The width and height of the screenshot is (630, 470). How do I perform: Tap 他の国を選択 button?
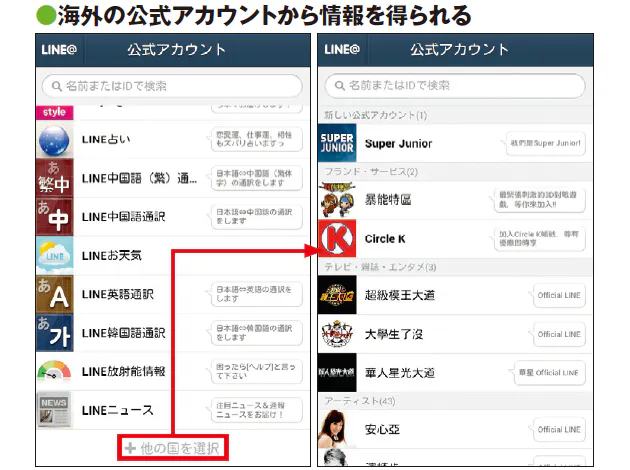click(x=173, y=448)
